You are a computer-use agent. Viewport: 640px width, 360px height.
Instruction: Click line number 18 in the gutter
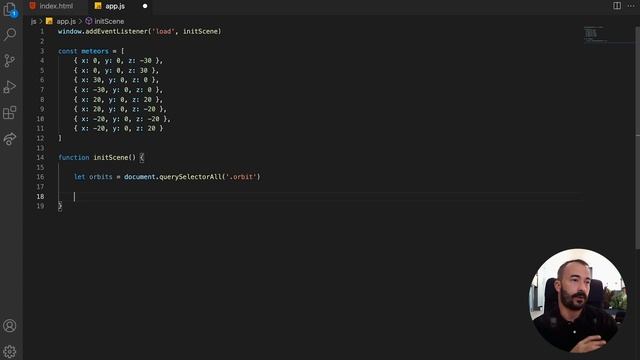(40, 196)
